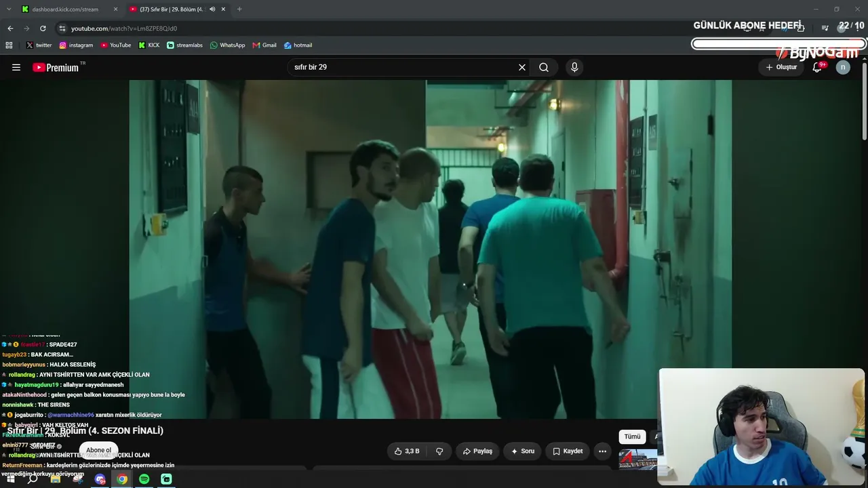This screenshot has width=868, height=488.
Task: Click the Soru button
Action: tap(523, 451)
